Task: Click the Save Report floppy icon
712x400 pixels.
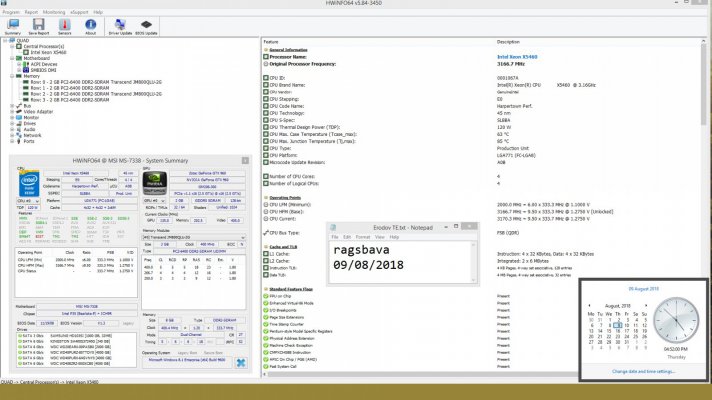Action: tap(39, 26)
